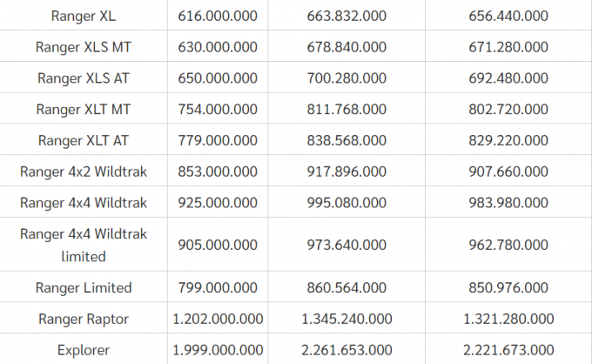Select the Ranger XLT MT cell

[84, 109]
